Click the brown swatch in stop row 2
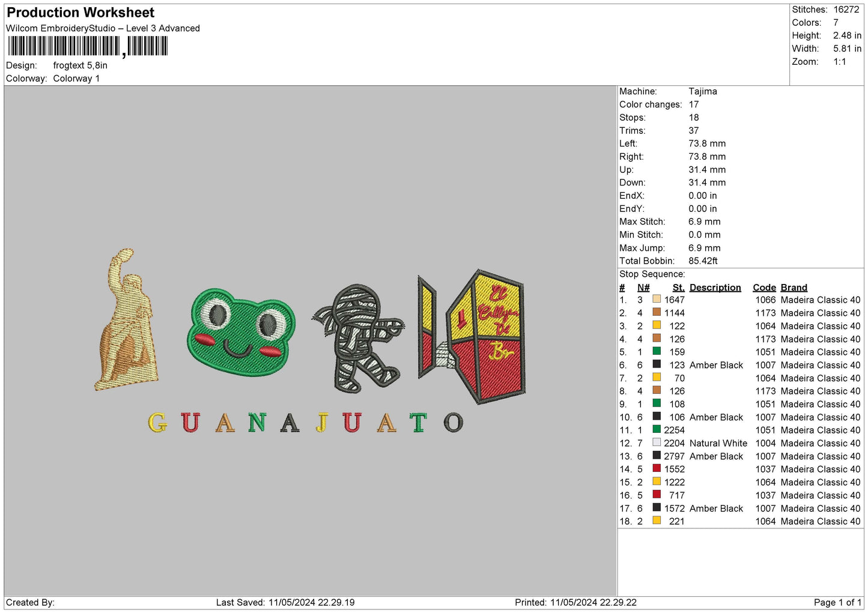 [x=657, y=312]
